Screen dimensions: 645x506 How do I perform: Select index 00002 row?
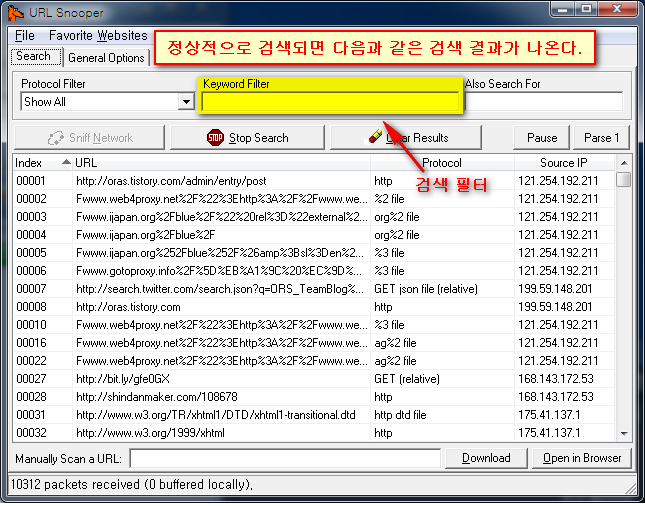tap(315, 199)
